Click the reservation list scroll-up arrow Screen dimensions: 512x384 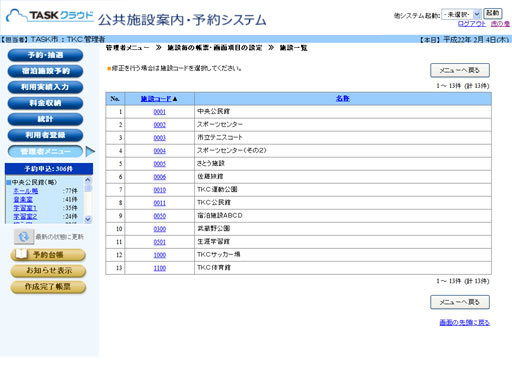click(88, 180)
